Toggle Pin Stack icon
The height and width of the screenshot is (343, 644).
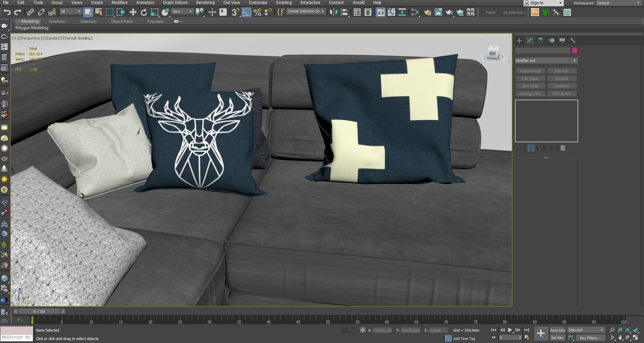(x=519, y=148)
